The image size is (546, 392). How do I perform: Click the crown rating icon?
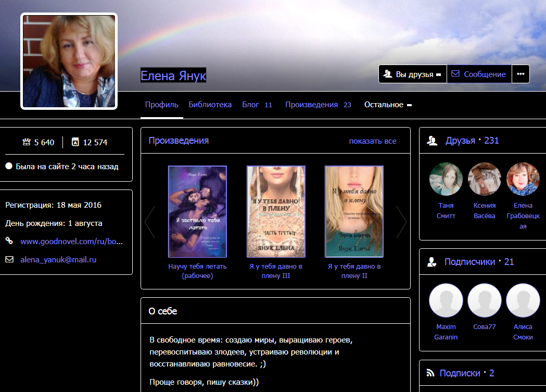coord(27,142)
